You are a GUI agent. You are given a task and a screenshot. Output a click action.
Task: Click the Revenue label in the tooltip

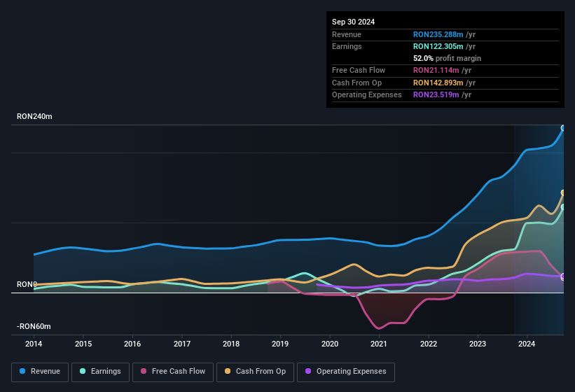347,34
